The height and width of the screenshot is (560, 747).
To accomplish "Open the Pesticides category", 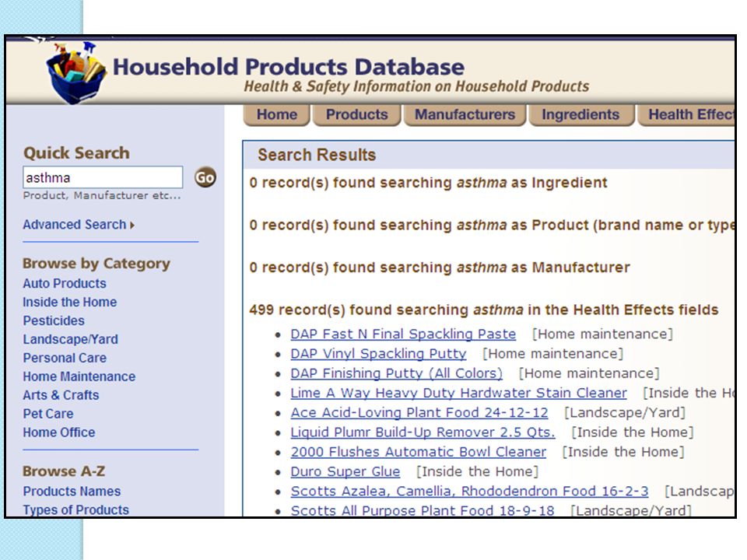I will click(54, 320).
